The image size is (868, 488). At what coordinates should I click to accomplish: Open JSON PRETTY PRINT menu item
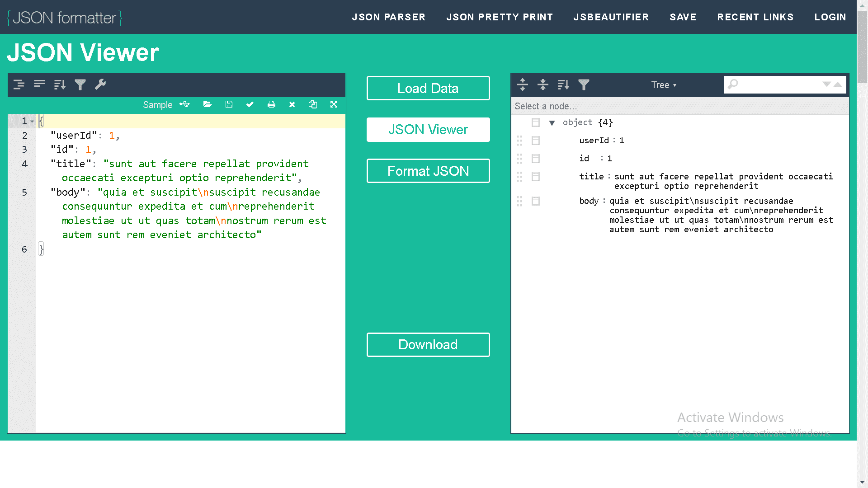[500, 17]
